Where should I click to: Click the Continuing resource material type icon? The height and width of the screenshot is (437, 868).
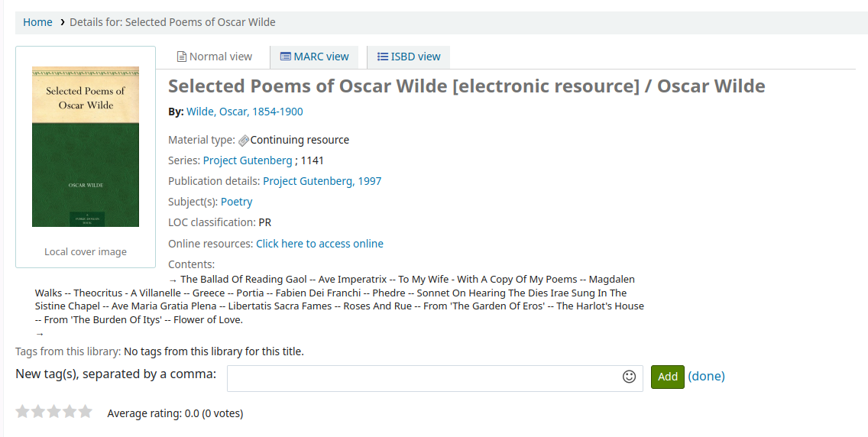click(x=244, y=141)
